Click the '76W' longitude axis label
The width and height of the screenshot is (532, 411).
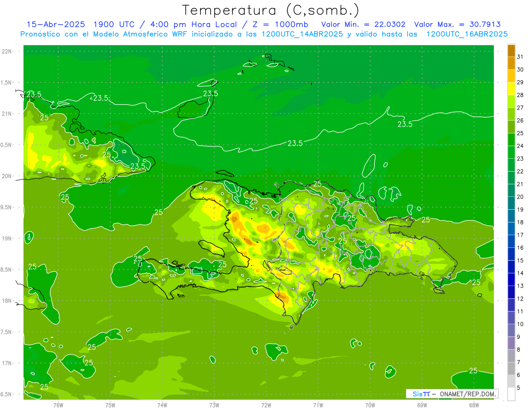point(58,405)
